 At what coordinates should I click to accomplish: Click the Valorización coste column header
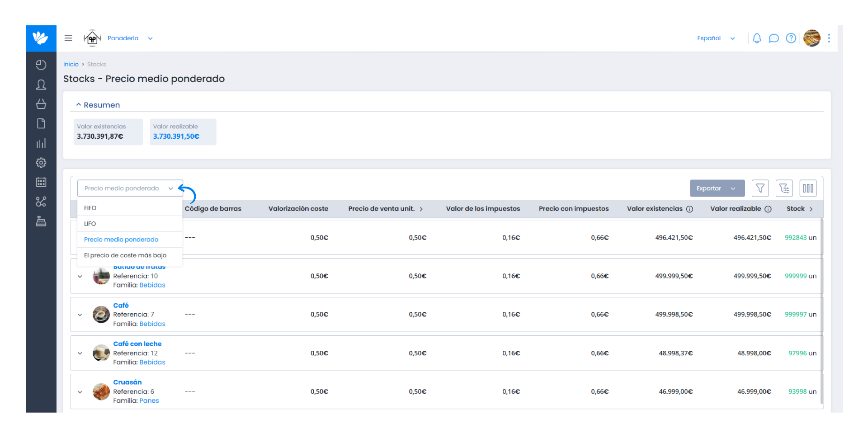(x=298, y=209)
